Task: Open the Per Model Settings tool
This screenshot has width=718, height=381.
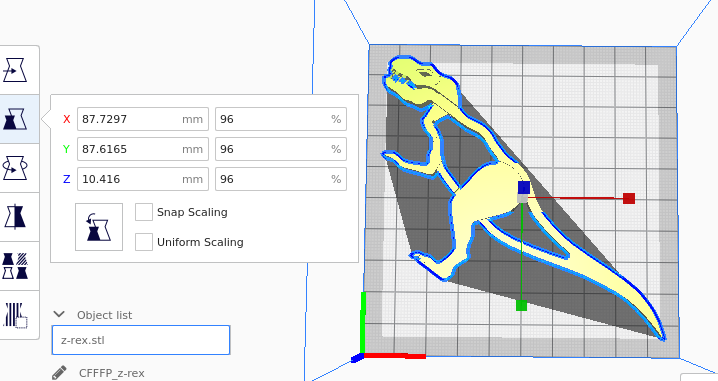Action: click(x=15, y=266)
